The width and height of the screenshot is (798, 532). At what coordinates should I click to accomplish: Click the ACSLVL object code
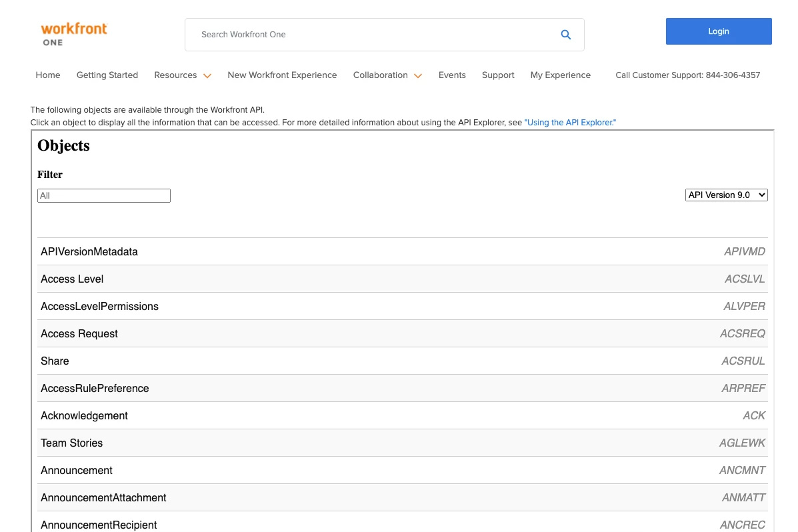[745, 279]
